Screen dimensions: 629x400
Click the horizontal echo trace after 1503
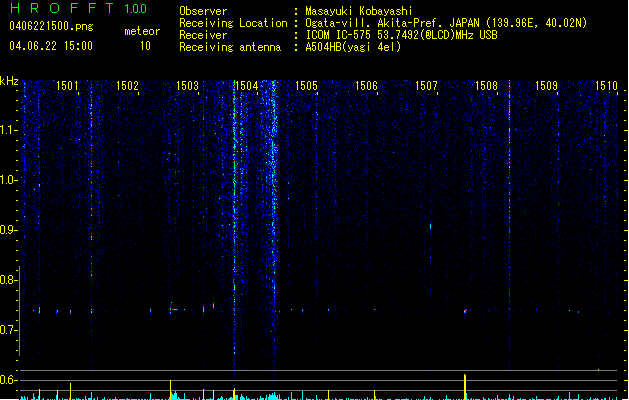click(x=177, y=309)
